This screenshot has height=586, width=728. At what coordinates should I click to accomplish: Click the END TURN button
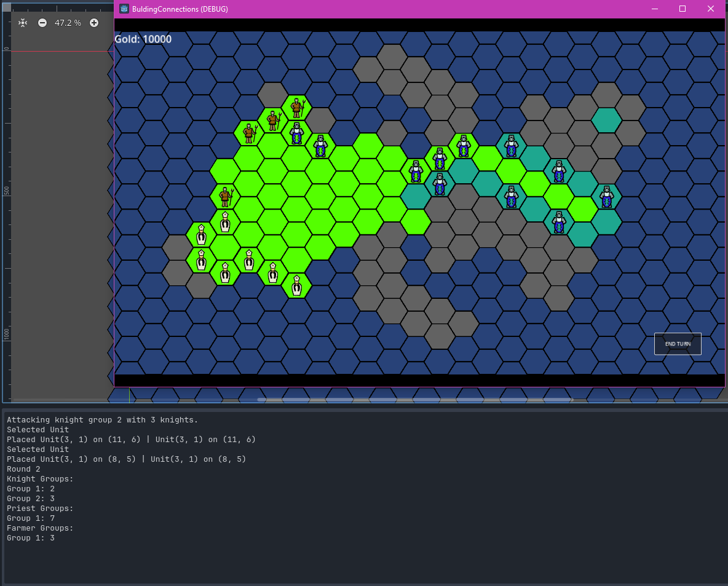678,344
